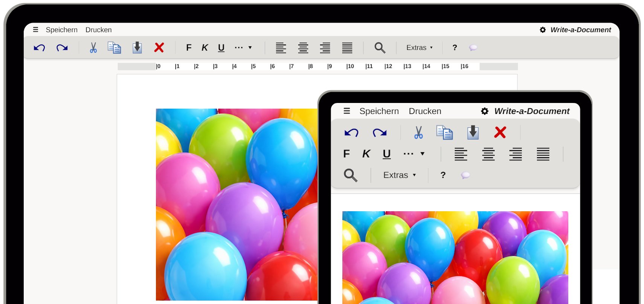Screen dimensions: 644x304
Task: Expand more formatting dropdown on laptop
Action: pyautogui.click(x=243, y=48)
